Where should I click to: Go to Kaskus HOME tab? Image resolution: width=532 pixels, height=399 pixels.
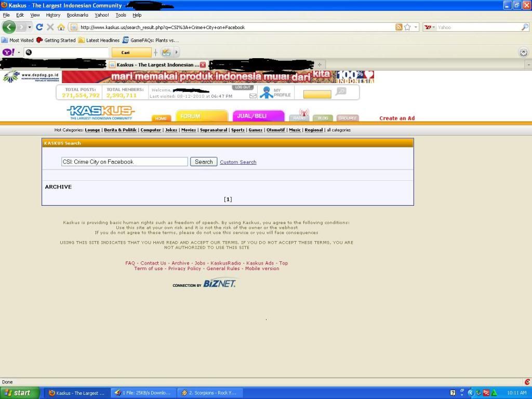[161, 118]
